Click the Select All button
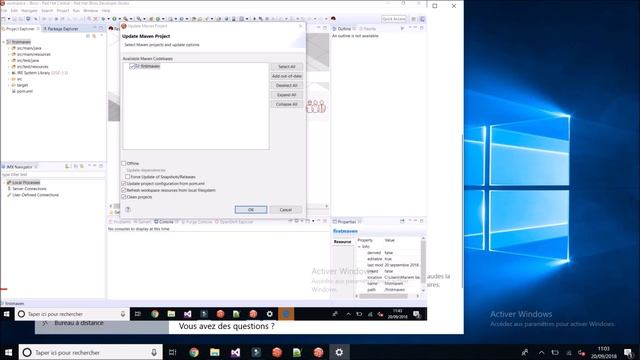640x360 pixels. pos(287,67)
